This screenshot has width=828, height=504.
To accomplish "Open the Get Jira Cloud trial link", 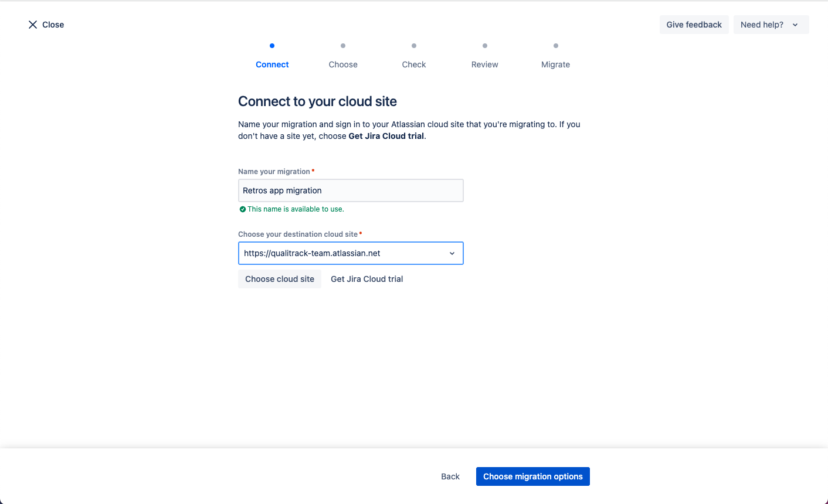I will point(367,279).
